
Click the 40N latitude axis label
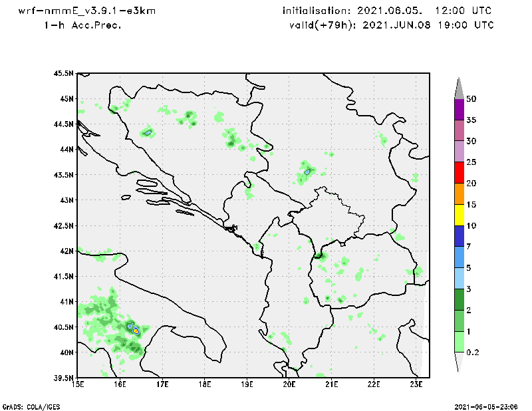[67, 352]
